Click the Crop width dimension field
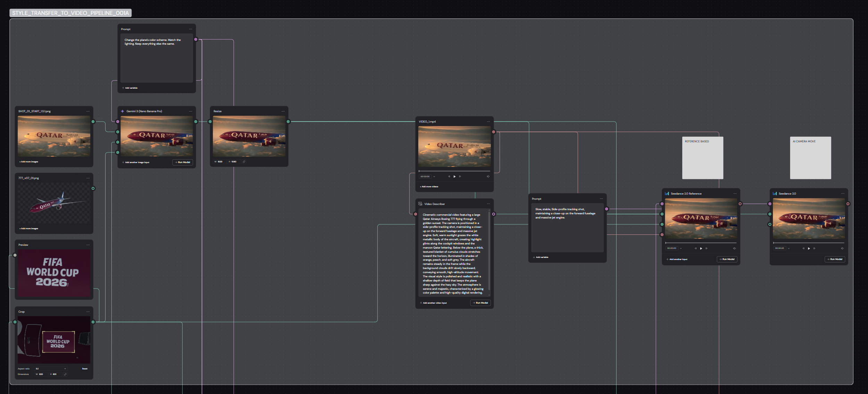This screenshot has height=394, width=868. [41, 374]
